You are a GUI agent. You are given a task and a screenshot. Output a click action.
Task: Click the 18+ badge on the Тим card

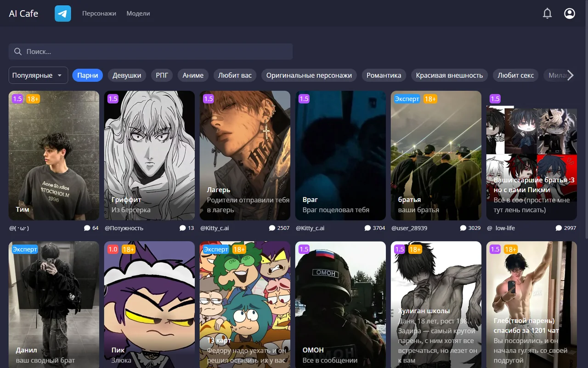tap(33, 99)
